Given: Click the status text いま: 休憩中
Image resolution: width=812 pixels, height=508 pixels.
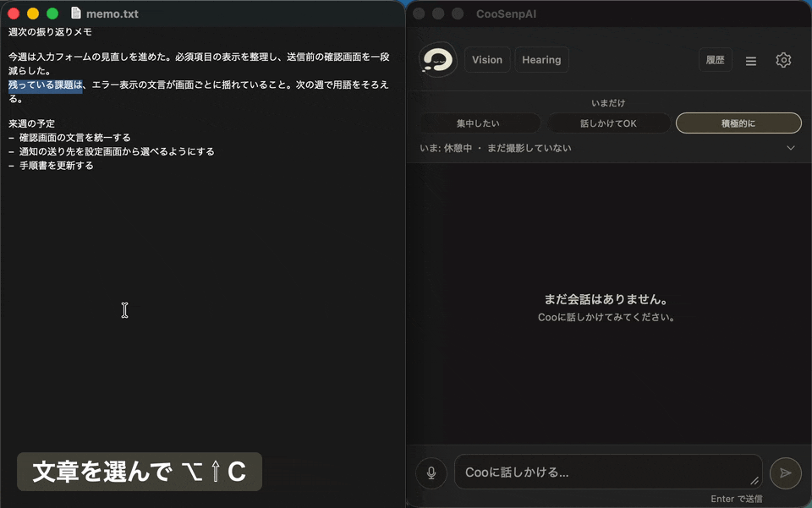Looking at the screenshot, I should click(446, 148).
